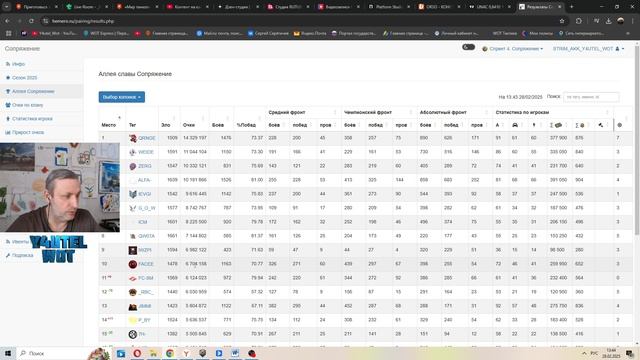Select Аллея Сопряжение sidebar item
Image resolution: width=640 pixels, height=360 pixels.
[x=33, y=91]
